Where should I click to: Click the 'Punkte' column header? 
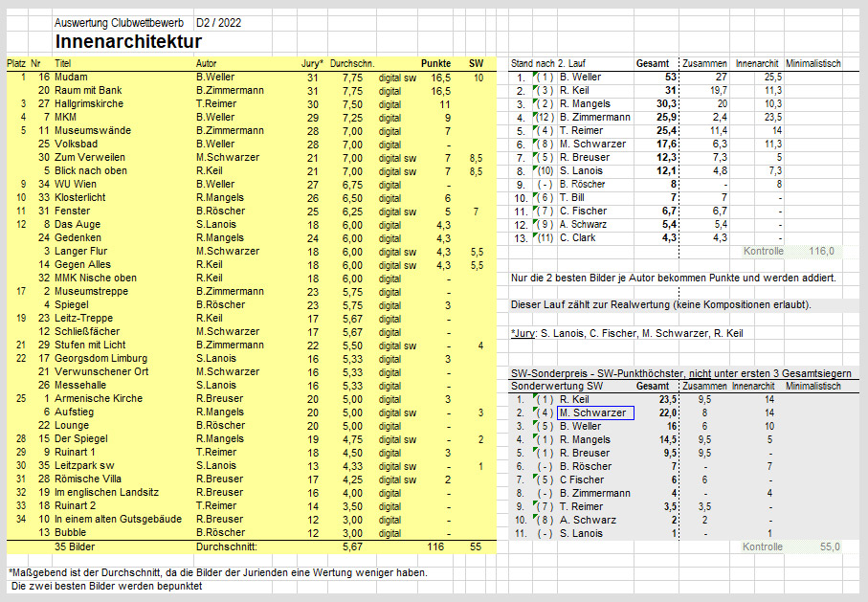coord(435,64)
